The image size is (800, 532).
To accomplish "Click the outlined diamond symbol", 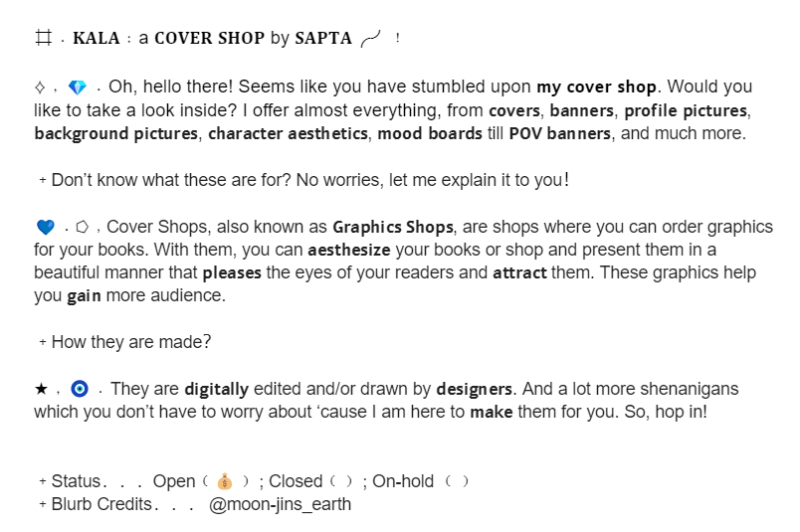I will click(41, 88).
